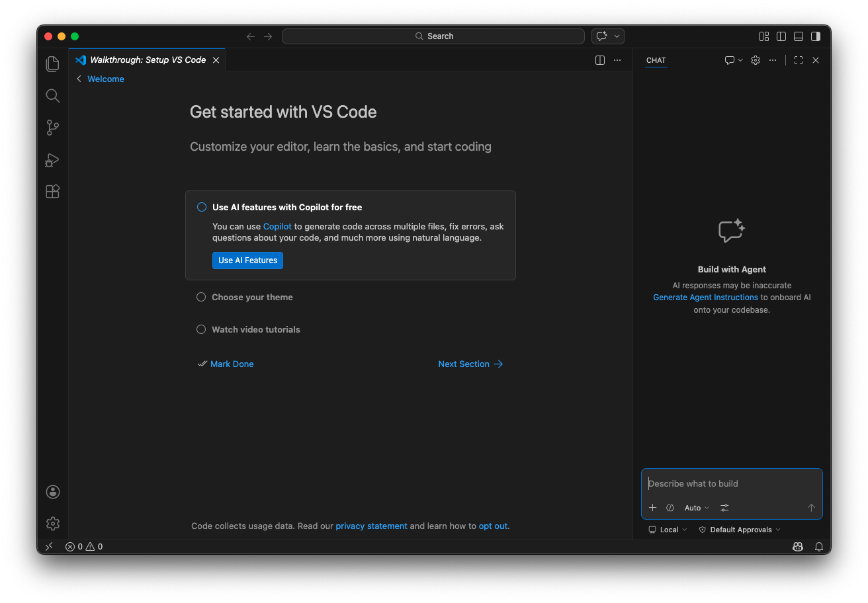
Task: Select the Watch video tutorials step
Action: tap(255, 330)
